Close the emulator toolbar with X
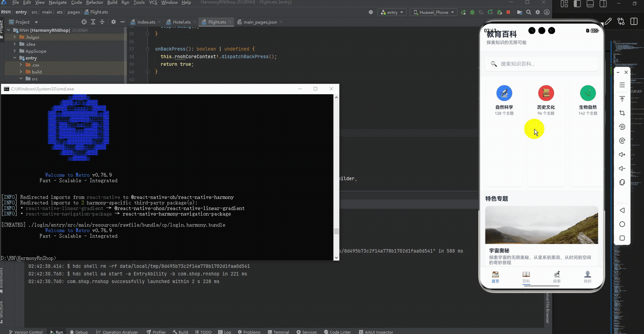This screenshot has width=644, height=334. (626, 72)
